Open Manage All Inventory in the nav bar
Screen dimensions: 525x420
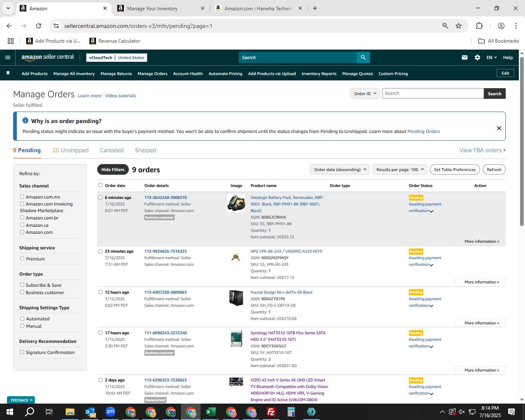click(x=74, y=73)
